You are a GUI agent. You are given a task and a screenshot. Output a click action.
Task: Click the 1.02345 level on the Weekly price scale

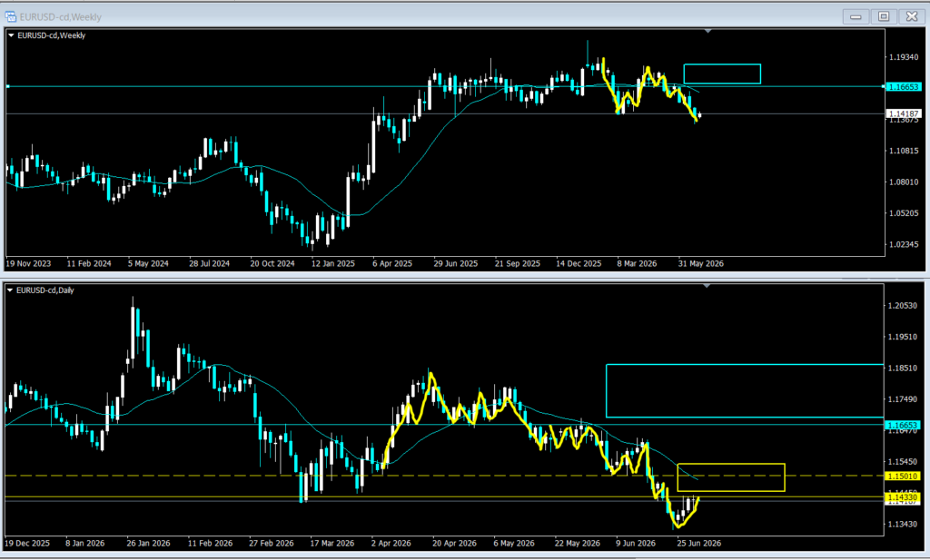point(904,244)
